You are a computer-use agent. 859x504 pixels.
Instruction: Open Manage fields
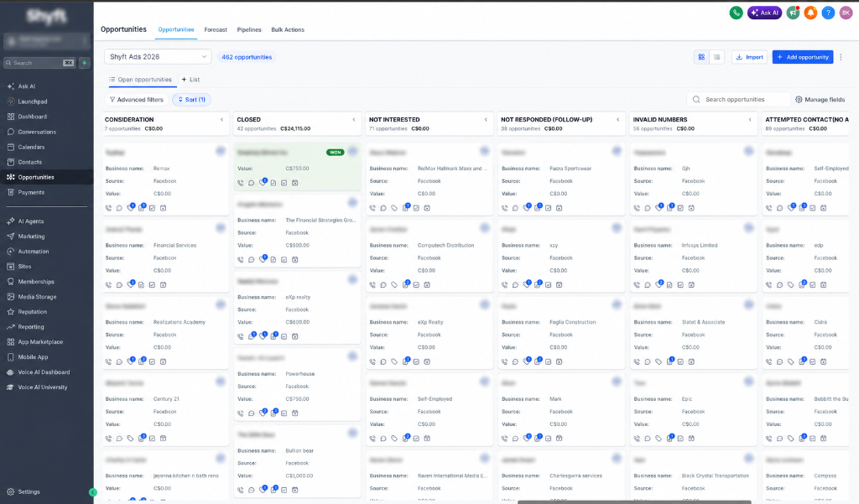[x=820, y=100]
